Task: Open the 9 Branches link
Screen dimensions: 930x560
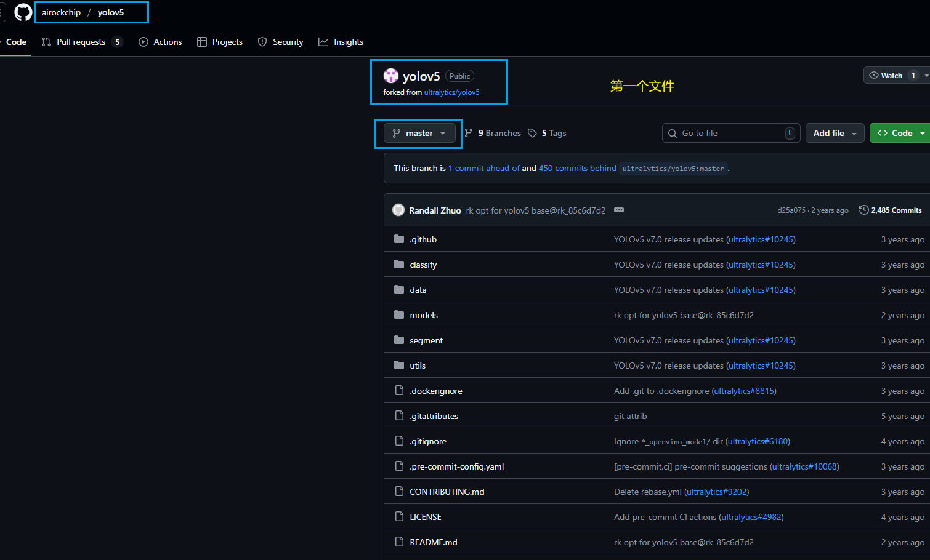Action: [x=493, y=133]
